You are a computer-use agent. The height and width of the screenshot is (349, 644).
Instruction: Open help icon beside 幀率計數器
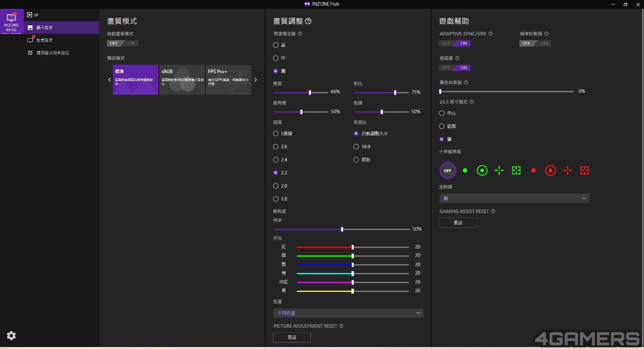pyautogui.click(x=546, y=34)
